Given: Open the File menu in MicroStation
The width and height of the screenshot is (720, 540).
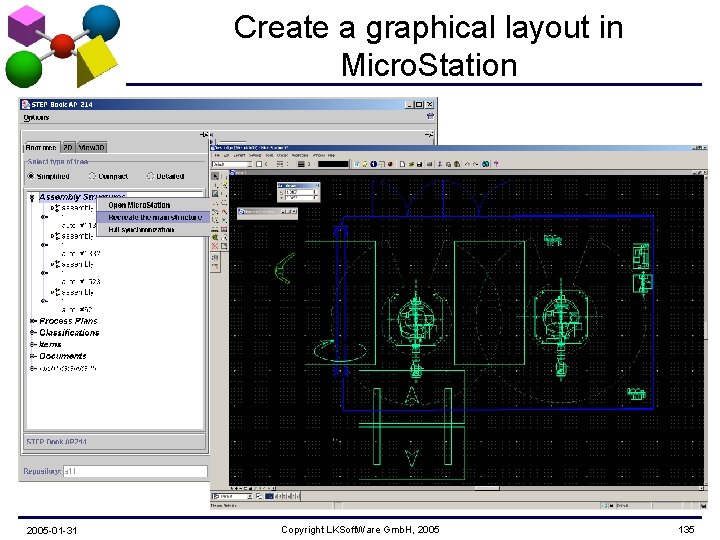Looking at the screenshot, I should [217, 156].
